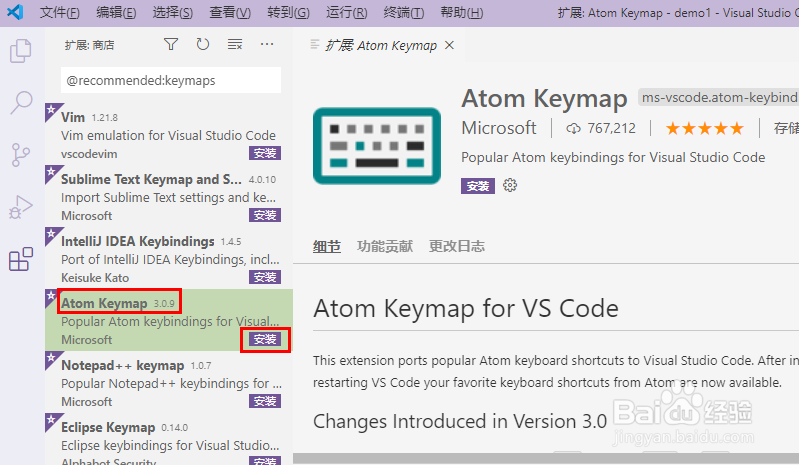Click the Atom Keymap for VS Code heading
This screenshot has height=465, width=799.
(x=466, y=309)
